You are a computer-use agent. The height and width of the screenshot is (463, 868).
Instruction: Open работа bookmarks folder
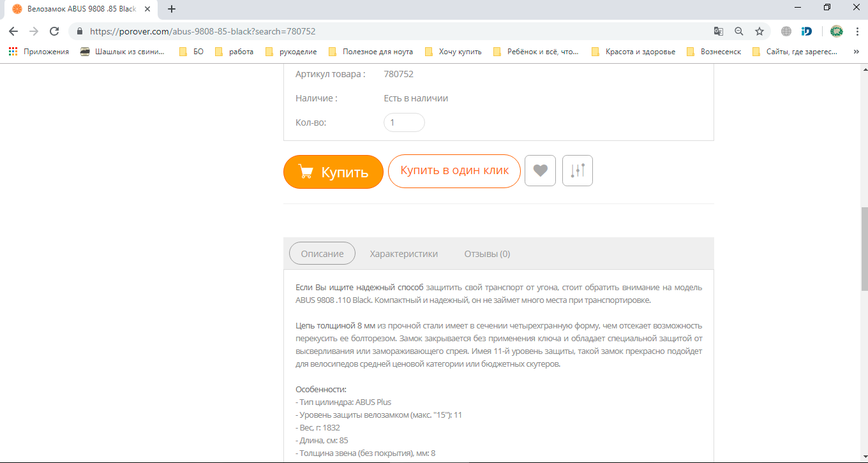pyautogui.click(x=234, y=52)
